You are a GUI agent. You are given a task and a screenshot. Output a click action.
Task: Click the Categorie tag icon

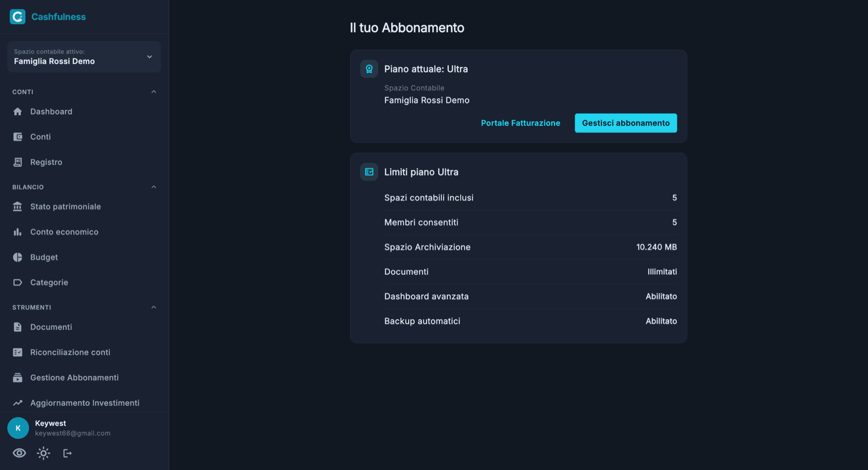tap(17, 282)
